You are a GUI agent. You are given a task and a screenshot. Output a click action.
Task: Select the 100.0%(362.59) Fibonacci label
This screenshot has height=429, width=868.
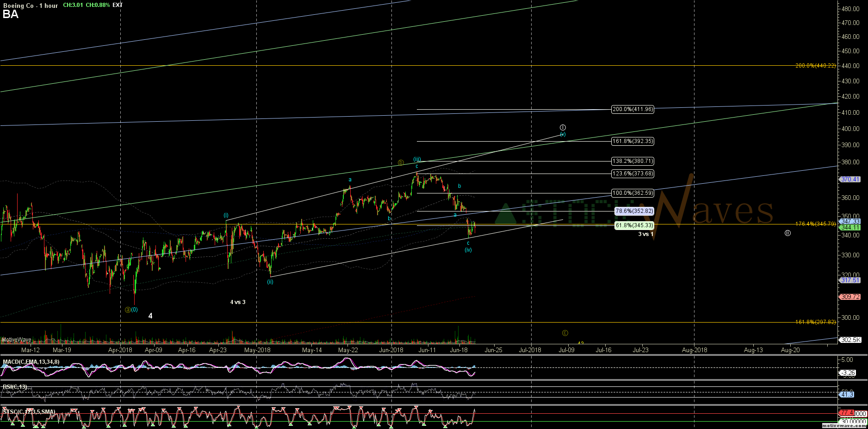pos(632,193)
